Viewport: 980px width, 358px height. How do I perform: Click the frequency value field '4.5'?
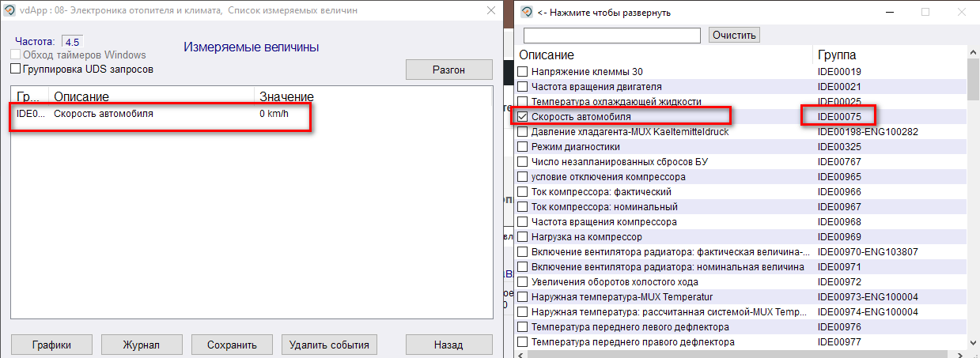pyautogui.click(x=72, y=42)
